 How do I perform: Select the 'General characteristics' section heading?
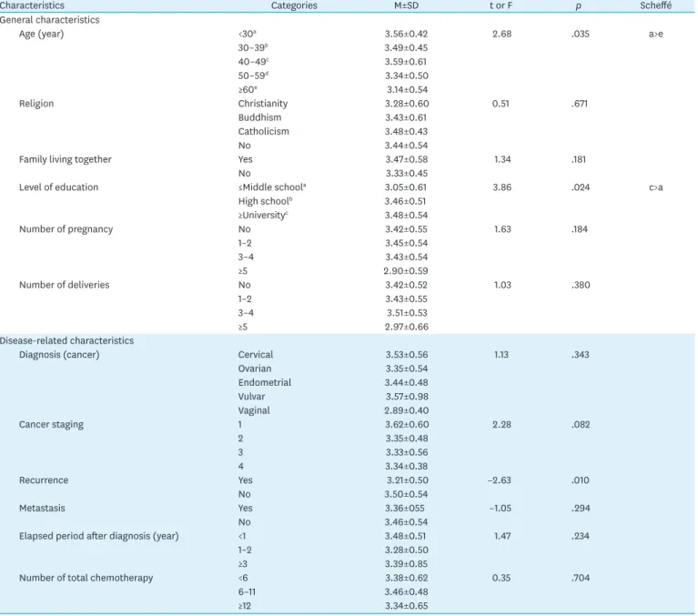point(49,20)
